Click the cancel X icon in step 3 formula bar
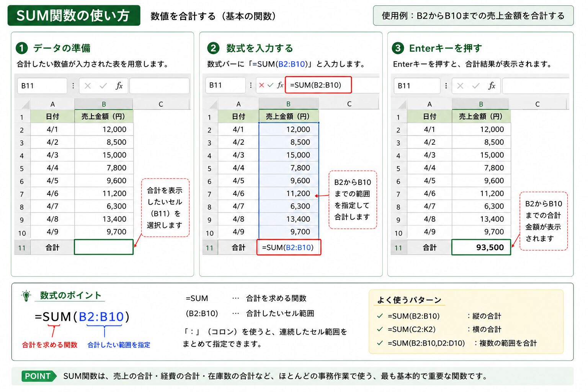This screenshot has height=392, width=588. point(460,86)
